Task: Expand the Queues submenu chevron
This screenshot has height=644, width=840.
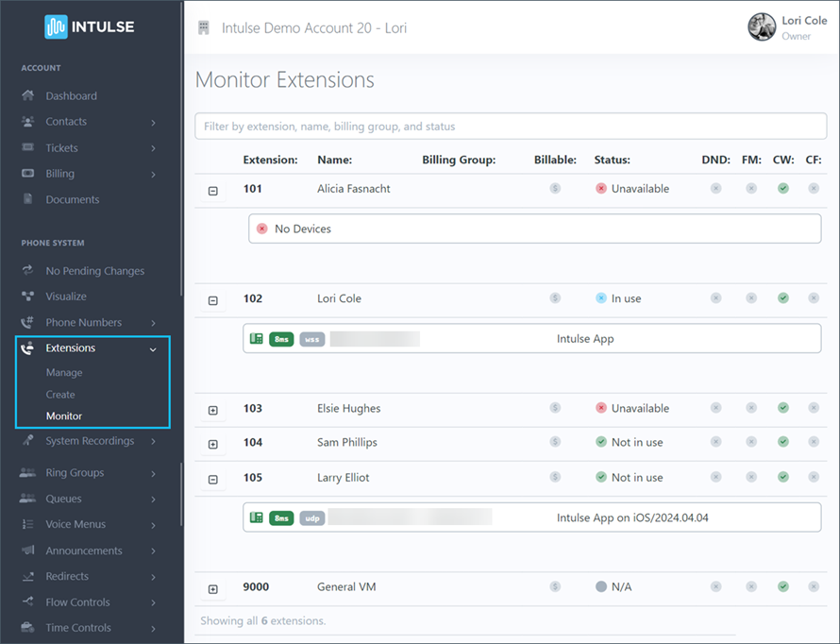Action: coord(153,500)
